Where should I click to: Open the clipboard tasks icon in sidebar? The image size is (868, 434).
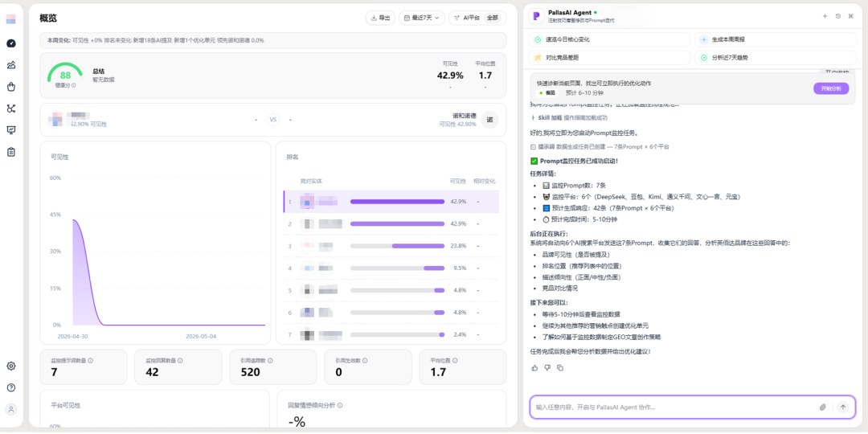point(11,152)
